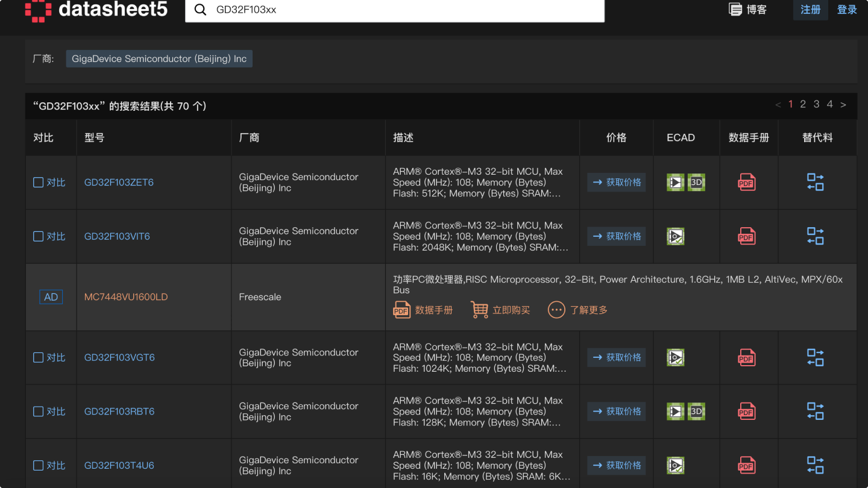Viewport: 868px width, 488px height.
Task: Click the datasheet5 logo icon
Action: (39, 10)
